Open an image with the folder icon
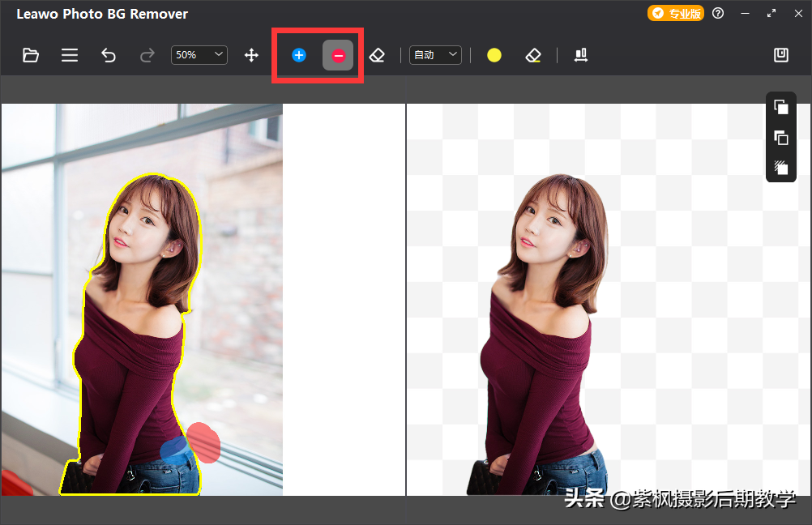The image size is (812, 525). [31, 55]
